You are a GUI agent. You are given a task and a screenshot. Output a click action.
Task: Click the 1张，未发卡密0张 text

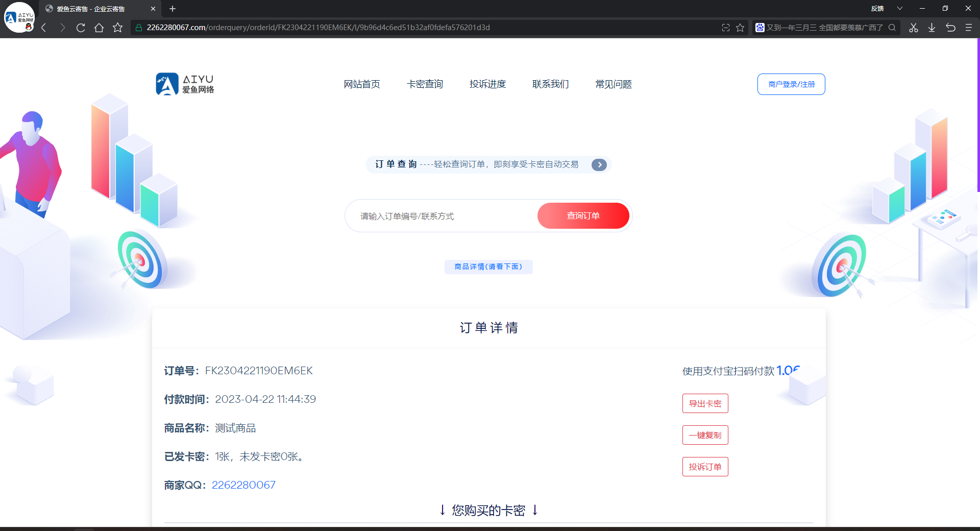coord(259,456)
